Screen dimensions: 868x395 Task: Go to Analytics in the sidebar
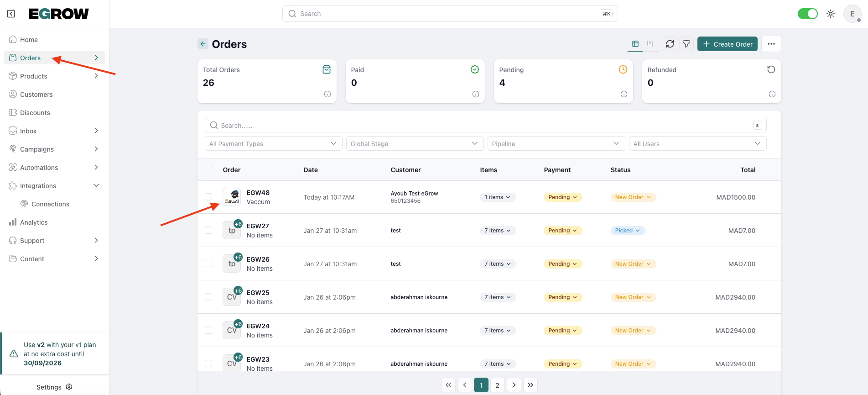(34, 222)
